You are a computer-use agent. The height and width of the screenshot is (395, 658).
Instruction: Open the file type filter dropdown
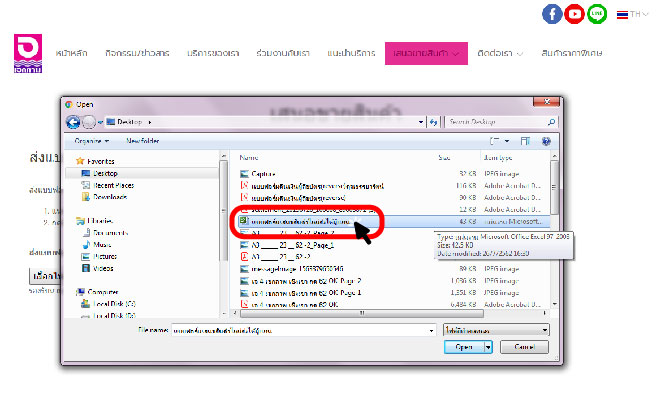[496, 330]
